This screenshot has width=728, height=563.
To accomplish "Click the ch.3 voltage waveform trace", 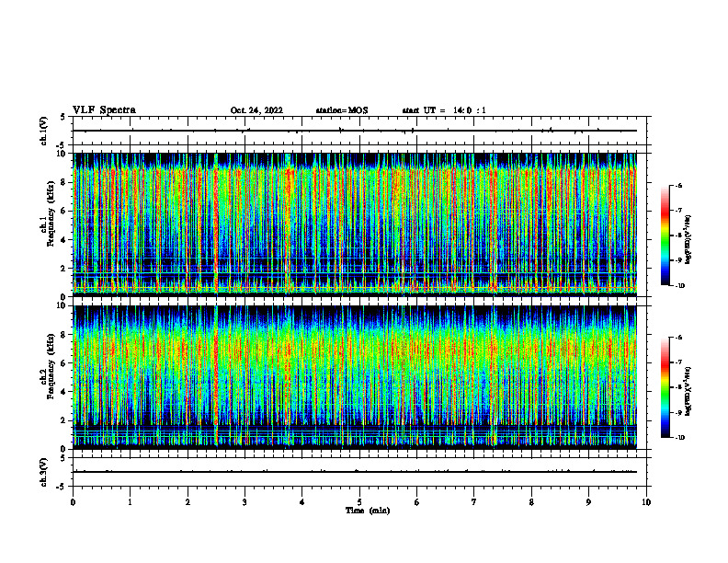I will click(355, 472).
